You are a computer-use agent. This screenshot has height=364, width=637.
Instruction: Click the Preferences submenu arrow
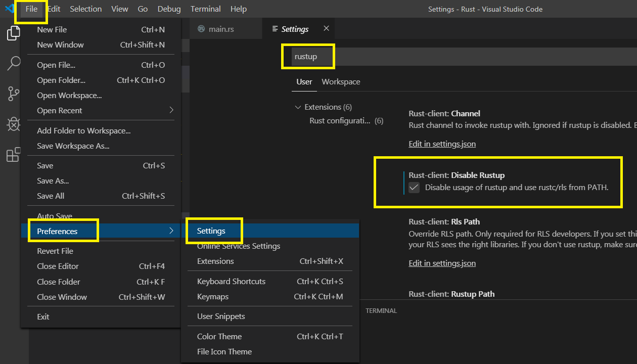point(171,231)
